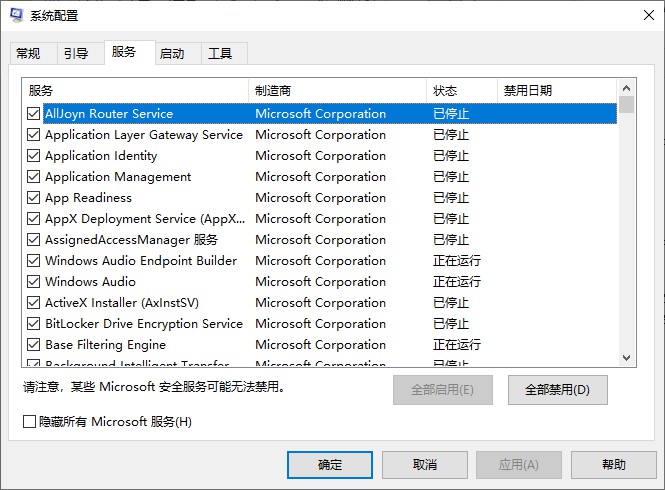The height and width of the screenshot is (490, 665).
Task: Click the 取消 button
Action: point(424,465)
